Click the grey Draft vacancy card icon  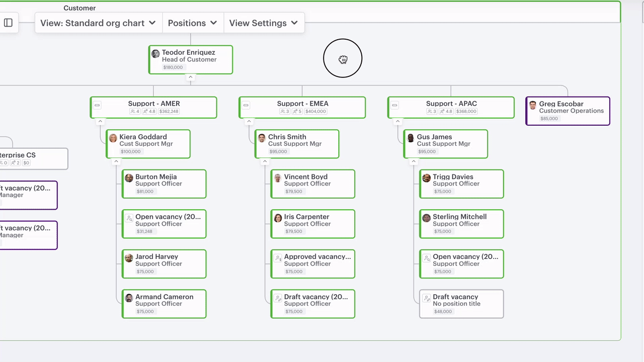427,298
